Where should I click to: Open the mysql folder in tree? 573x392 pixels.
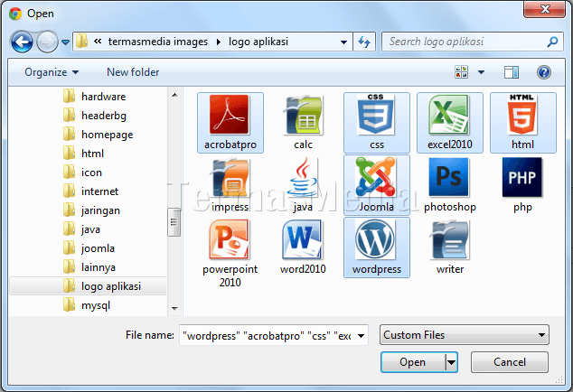(x=87, y=305)
